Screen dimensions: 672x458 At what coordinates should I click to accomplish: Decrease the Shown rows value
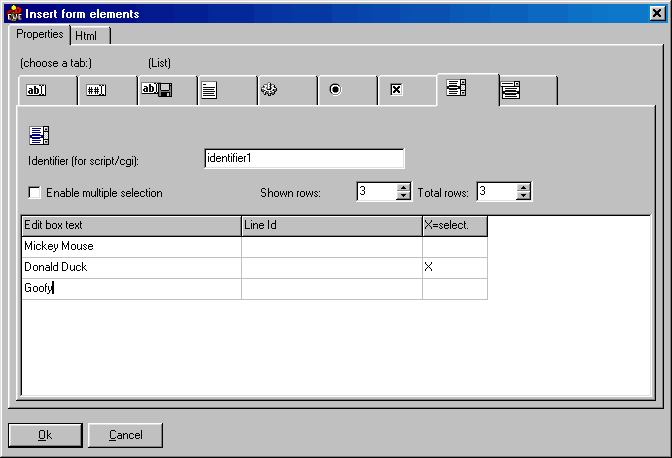[403, 197]
